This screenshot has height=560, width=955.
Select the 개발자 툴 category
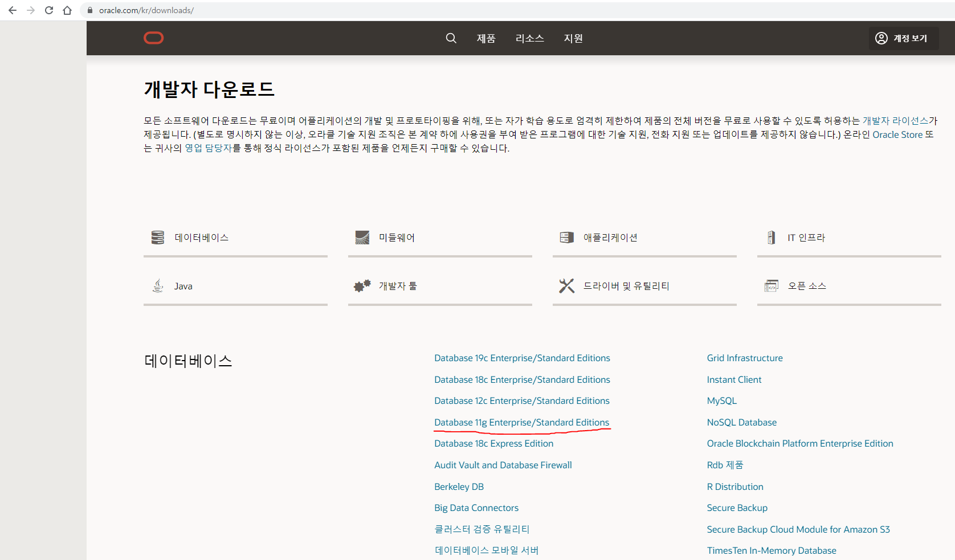pos(440,287)
